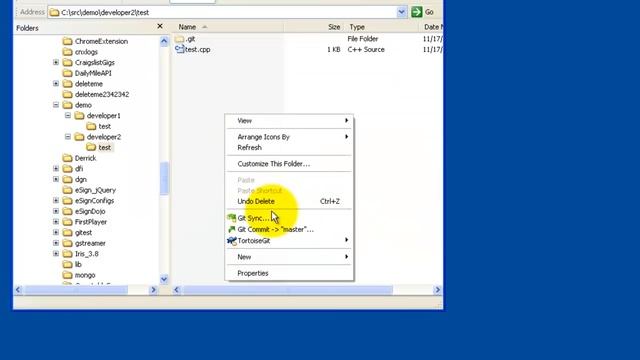Click the .git folder name
Viewport: 640px width, 360px height.
pyautogui.click(x=190, y=39)
